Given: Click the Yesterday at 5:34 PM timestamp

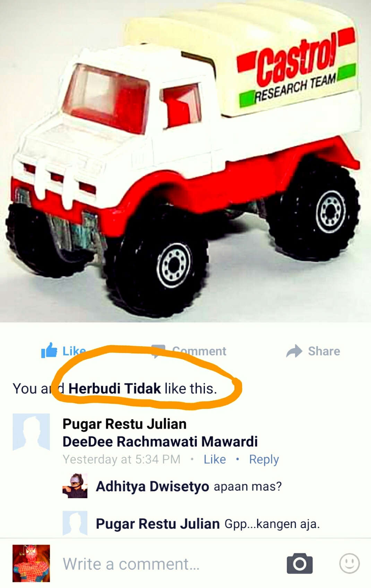Looking at the screenshot, I should click(x=122, y=459).
